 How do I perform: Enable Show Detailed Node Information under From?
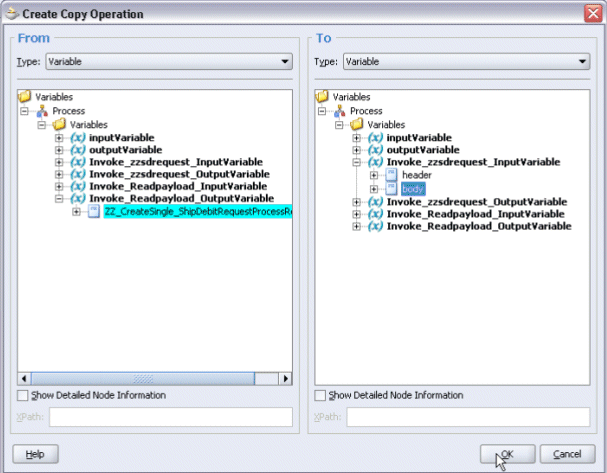tap(23, 395)
